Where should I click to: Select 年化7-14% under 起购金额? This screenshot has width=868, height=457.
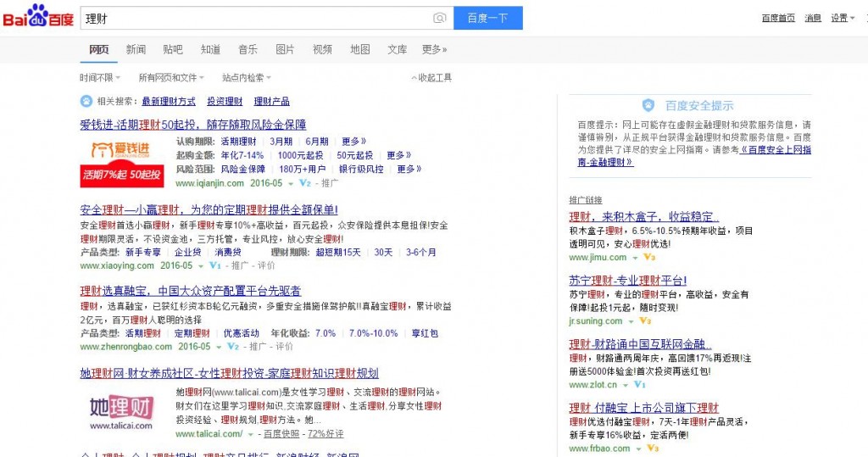coord(242,155)
